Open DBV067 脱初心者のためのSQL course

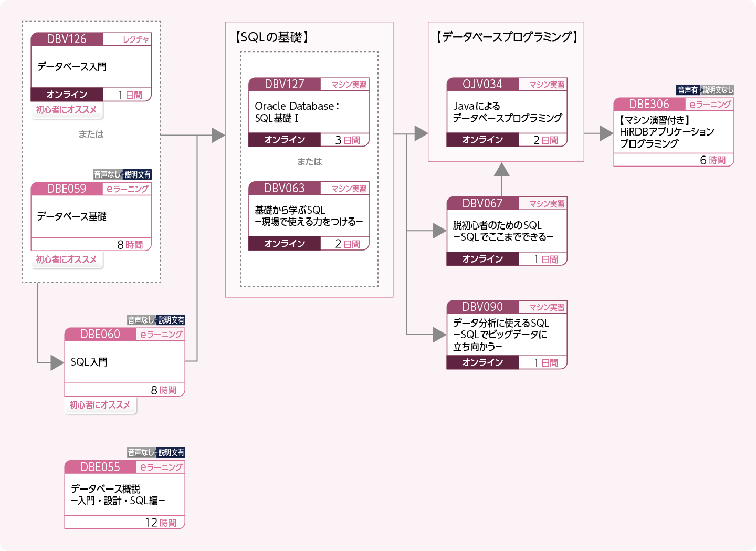507,231
